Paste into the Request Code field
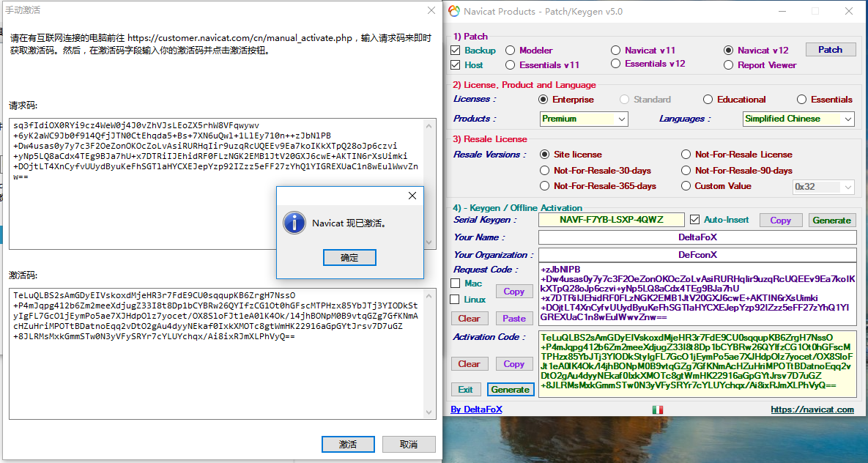Image resolution: width=868 pixels, height=463 pixels. [x=513, y=319]
